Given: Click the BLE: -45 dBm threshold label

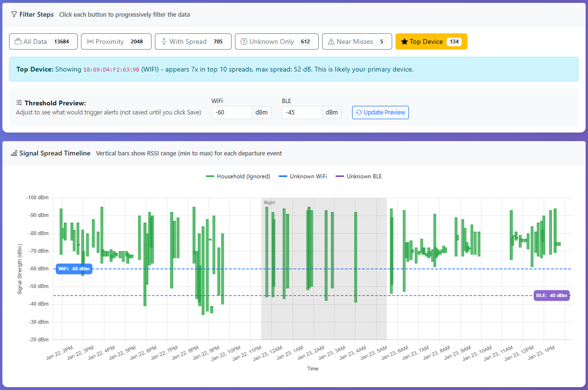Looking at the screenshot, I should 551,296.
